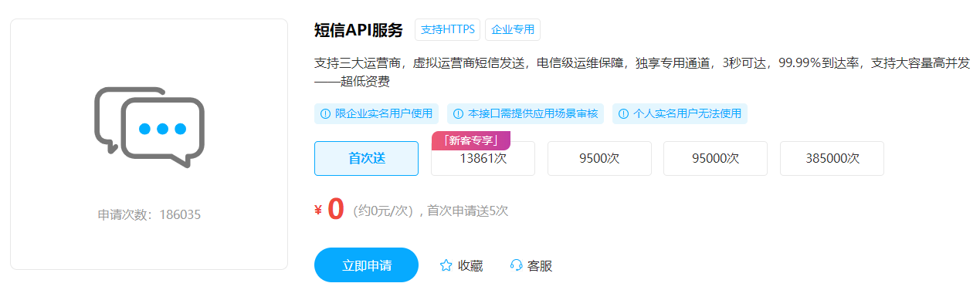Click the 限企业实名用户使用 notice text
This screenshot has width=980, height=300.
tap(384, 113)
